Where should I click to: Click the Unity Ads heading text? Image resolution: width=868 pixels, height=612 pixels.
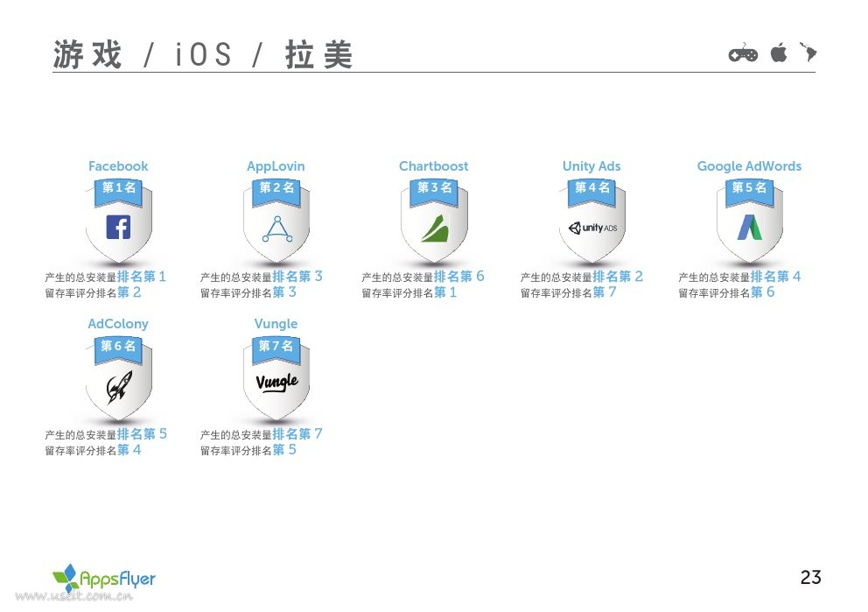[x=591, y=166]
